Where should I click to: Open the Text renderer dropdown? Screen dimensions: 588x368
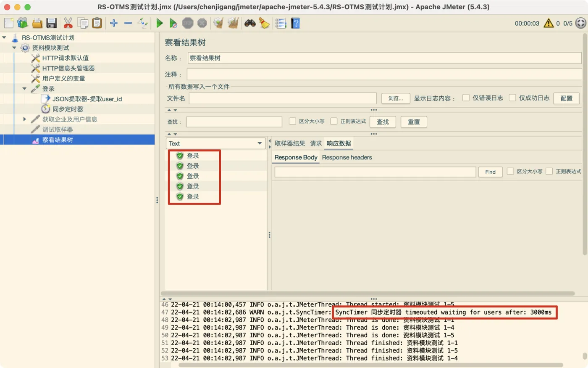[x=216, y=143]
